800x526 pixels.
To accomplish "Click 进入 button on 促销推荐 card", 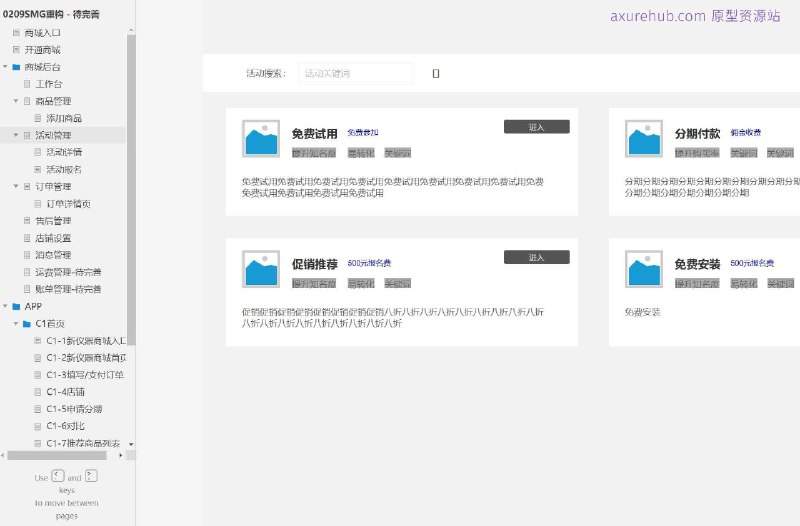I will click(x=537, y=257).
